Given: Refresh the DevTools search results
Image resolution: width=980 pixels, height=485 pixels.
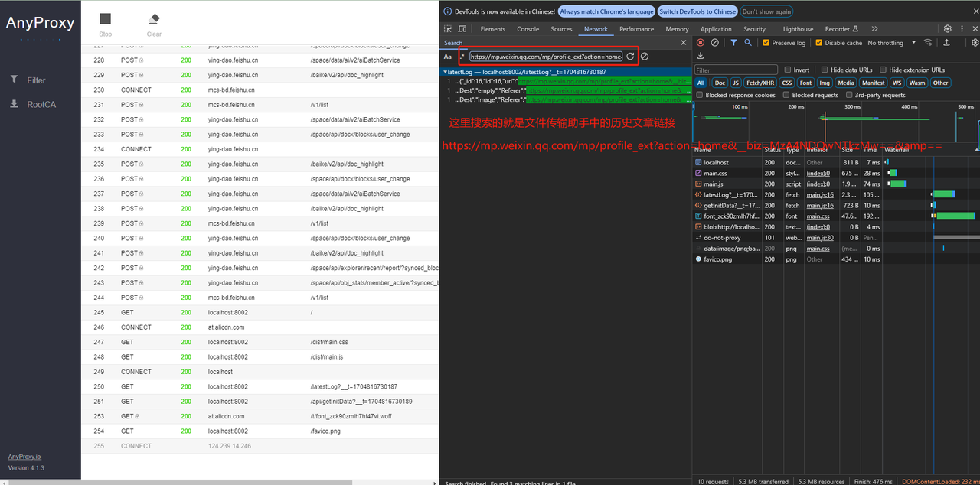Looking at the screenshot, I should click(630, 57).
